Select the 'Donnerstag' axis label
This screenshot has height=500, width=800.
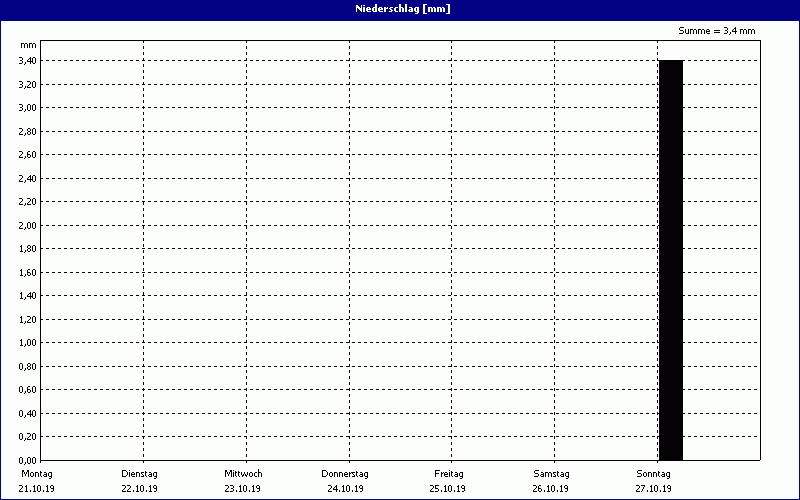(x=345, y=474)
